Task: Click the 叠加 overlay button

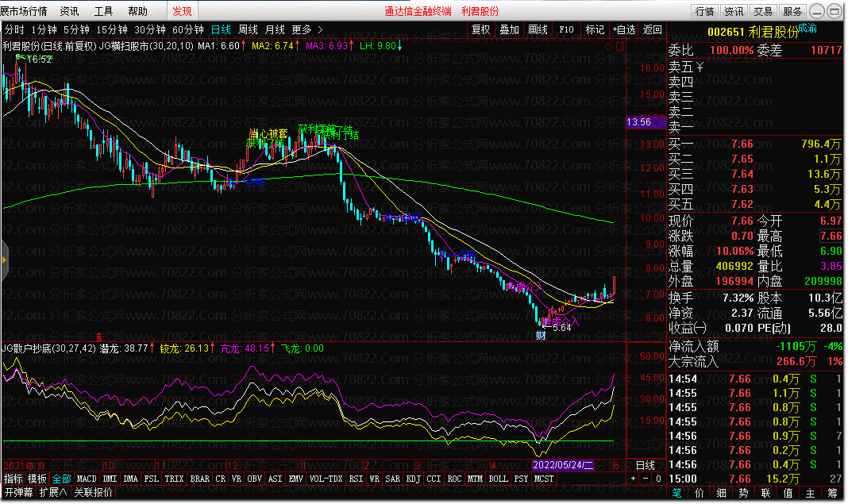Action: coord(510,29)
